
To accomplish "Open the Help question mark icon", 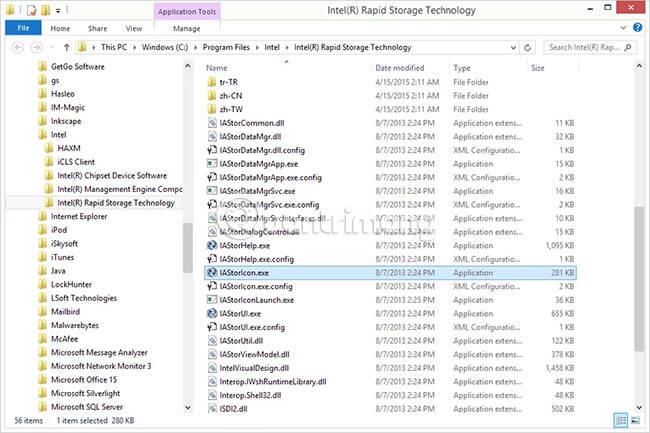I will pyautogui.click(x=638, y=28).
